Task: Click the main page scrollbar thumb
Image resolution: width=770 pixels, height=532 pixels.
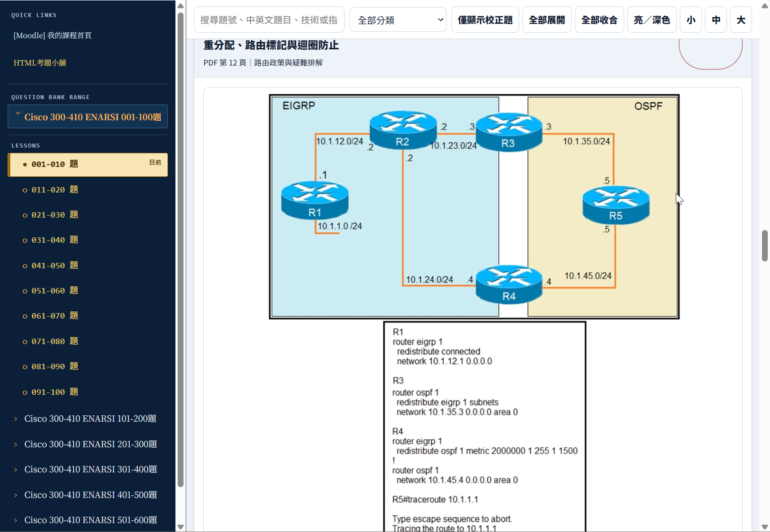Action: (x=765, y=246)
